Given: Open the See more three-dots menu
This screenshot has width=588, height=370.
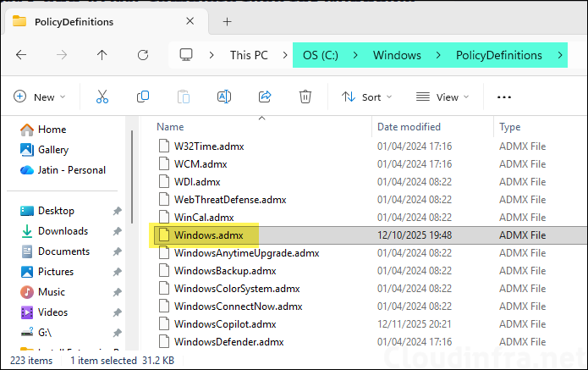Looking at the screenshot, I should tap(504, 97).
